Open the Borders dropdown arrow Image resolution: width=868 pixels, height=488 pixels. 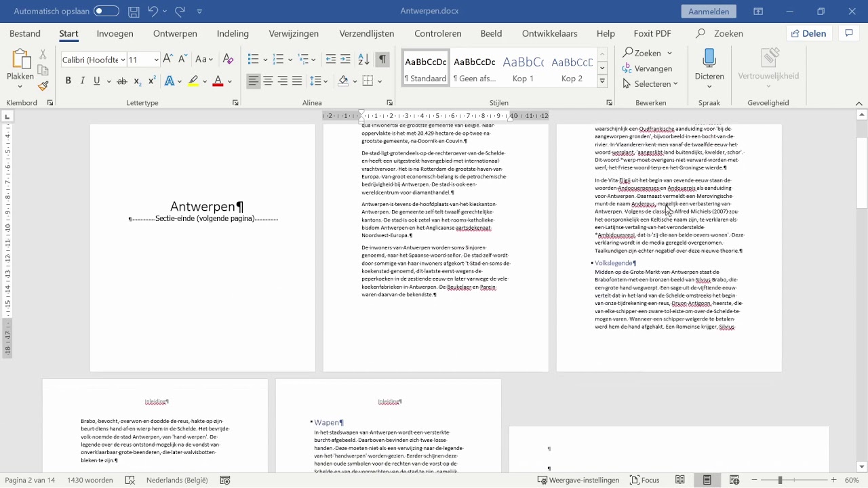380,81
